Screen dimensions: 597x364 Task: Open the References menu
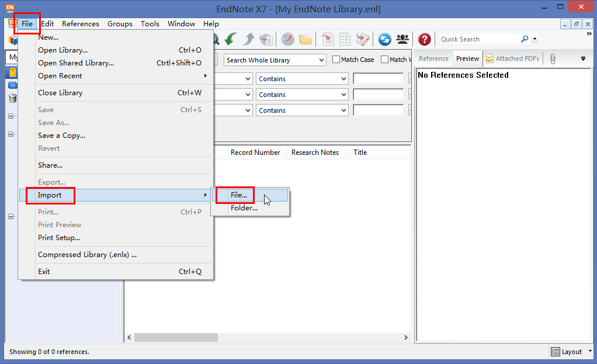[x=81, y=23]
